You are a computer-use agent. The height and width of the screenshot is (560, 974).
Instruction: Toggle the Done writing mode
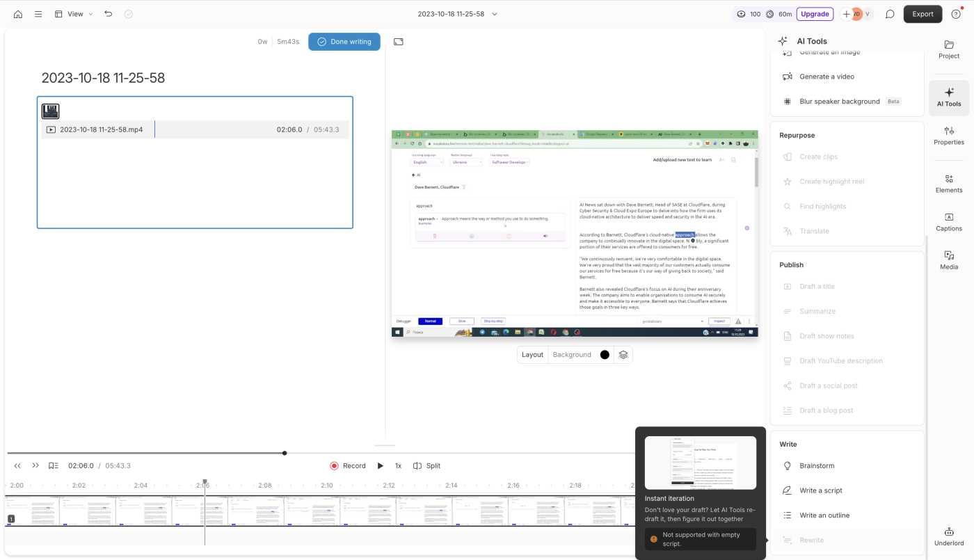(344, 41)
